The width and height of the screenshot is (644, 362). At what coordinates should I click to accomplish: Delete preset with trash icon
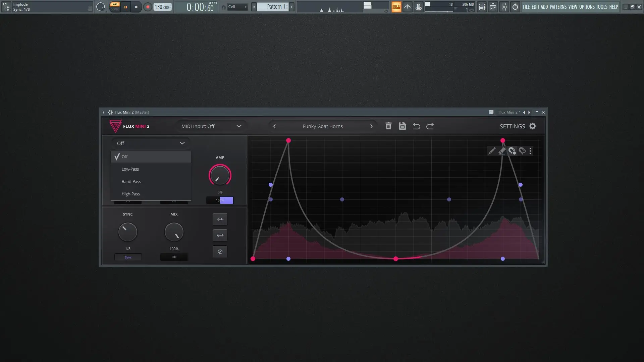click(388, 126)
